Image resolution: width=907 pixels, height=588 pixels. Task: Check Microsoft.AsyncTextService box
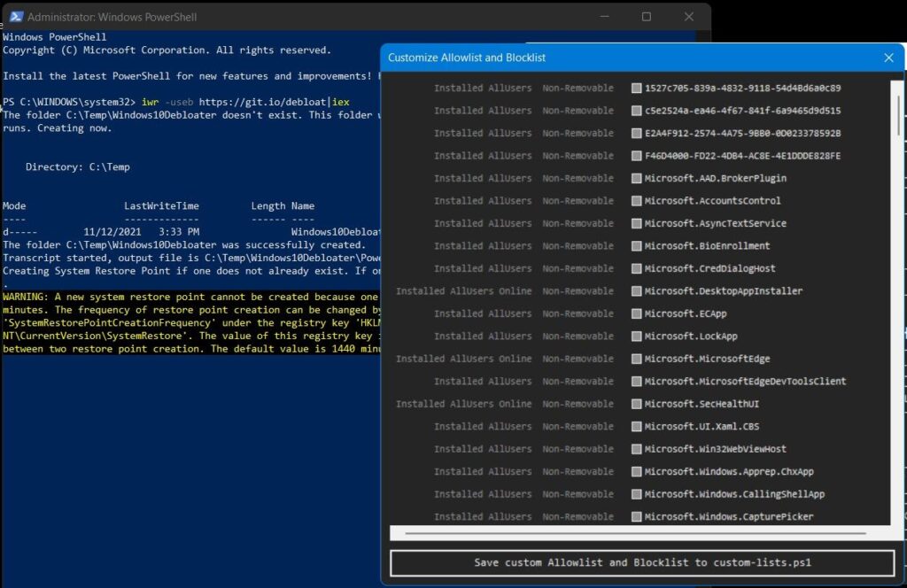[x=636, y=223]
